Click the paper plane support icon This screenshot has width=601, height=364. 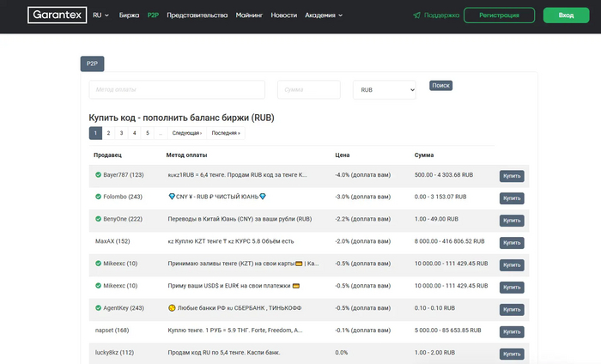(416, 15)
